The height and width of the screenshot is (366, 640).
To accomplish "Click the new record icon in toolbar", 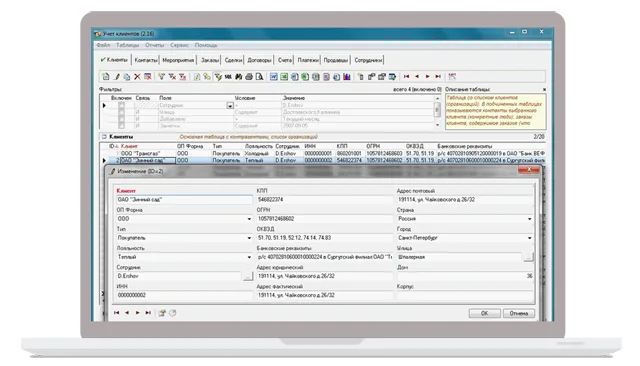I will [106, 76].
